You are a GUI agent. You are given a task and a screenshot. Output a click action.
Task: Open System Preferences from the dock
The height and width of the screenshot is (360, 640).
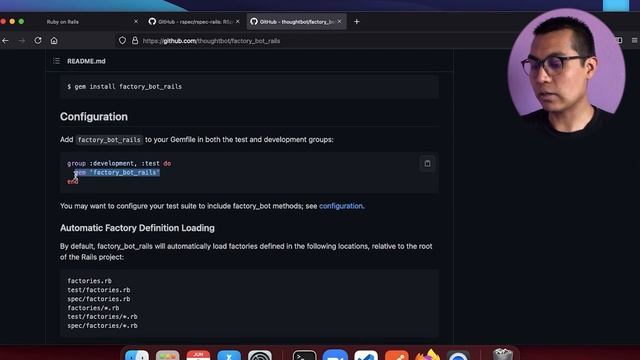pyautogui.click(x=260, y=355)
